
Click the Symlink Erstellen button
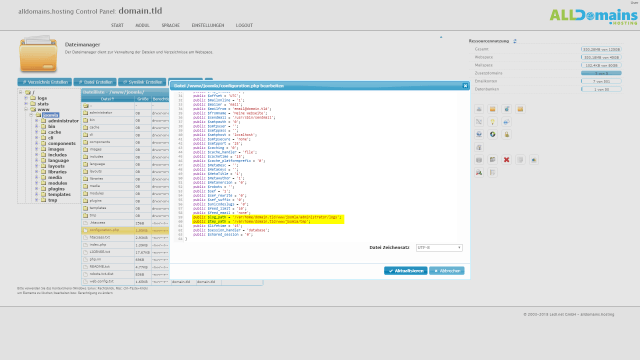(x=142, y=82)
